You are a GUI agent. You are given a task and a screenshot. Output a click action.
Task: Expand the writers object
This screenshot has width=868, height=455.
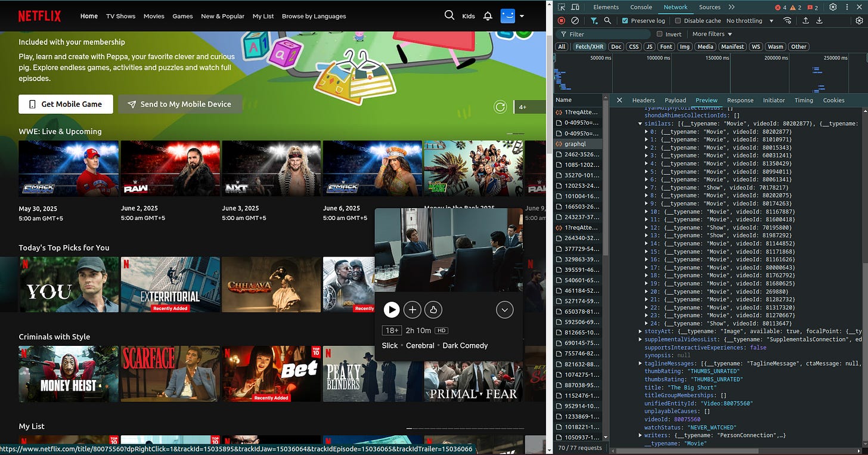click(641, 435)
